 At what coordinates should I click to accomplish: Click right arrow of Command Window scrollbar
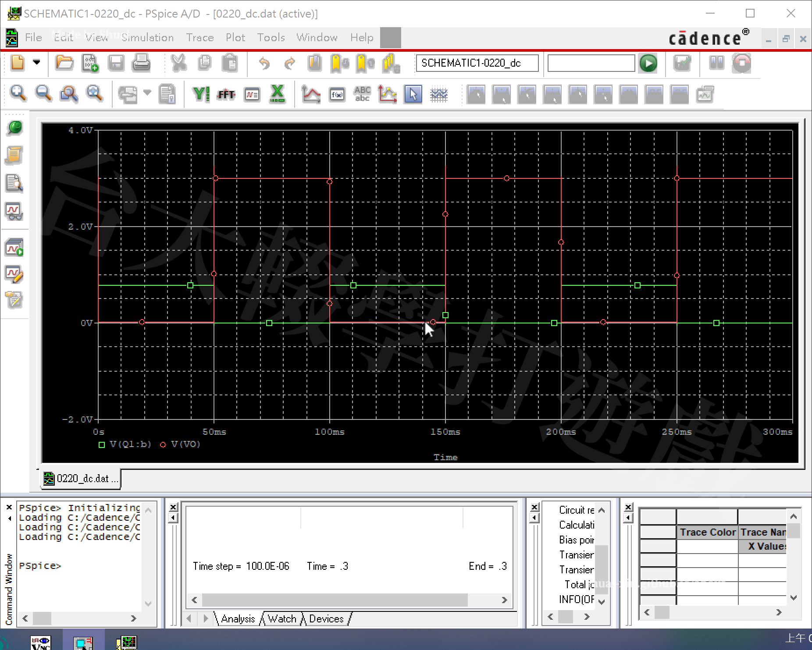point(134,618)
